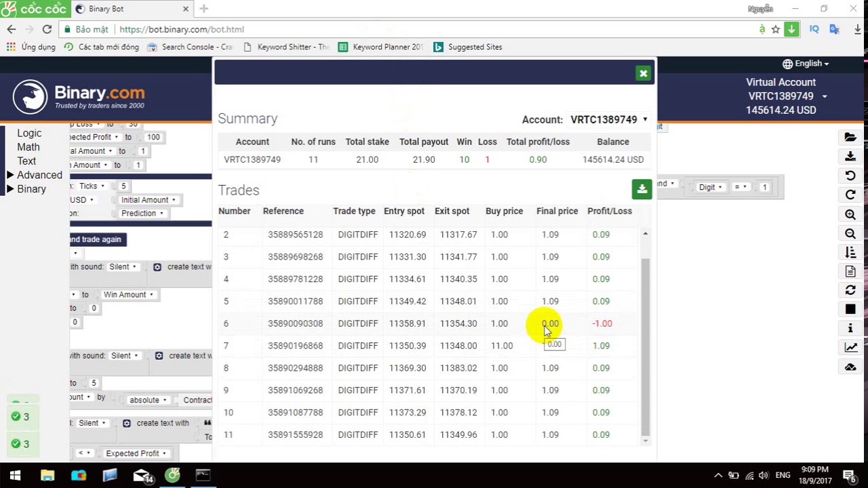Select the Text toolbox category
This screenshot has width=868, height=488.
(x=26, y=161)
